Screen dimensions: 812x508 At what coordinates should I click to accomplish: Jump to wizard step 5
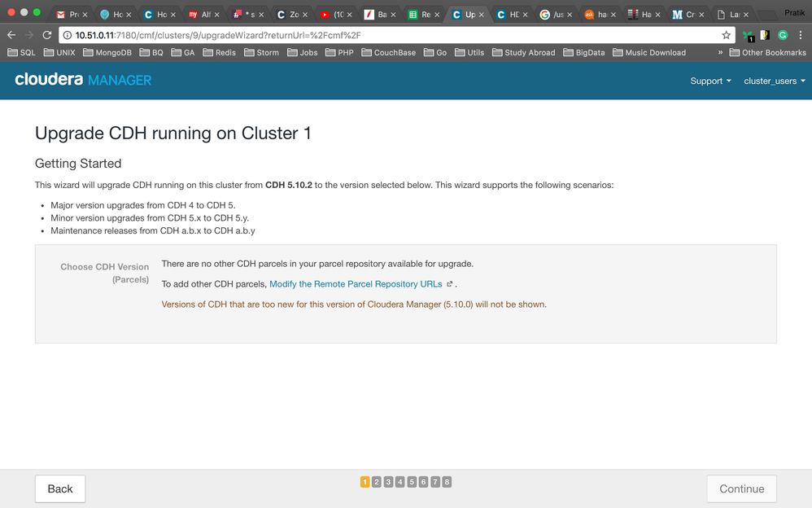tap(412, 482)
